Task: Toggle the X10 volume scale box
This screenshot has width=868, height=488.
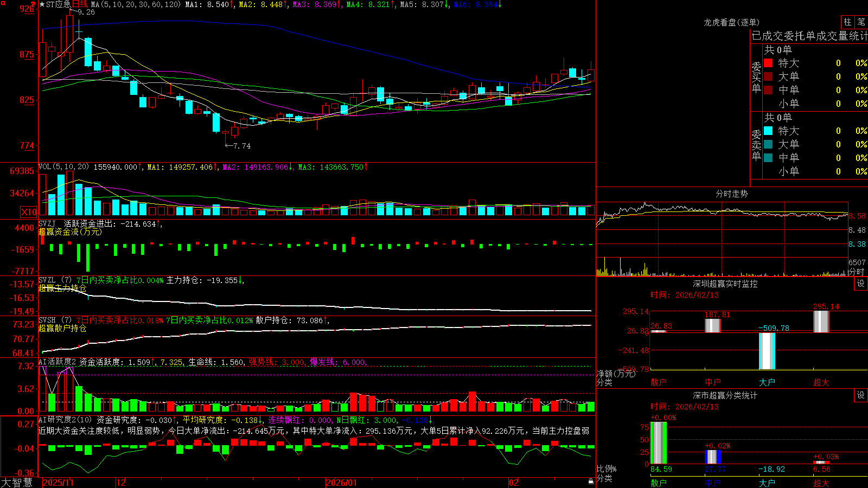Action: pos(29,212)
